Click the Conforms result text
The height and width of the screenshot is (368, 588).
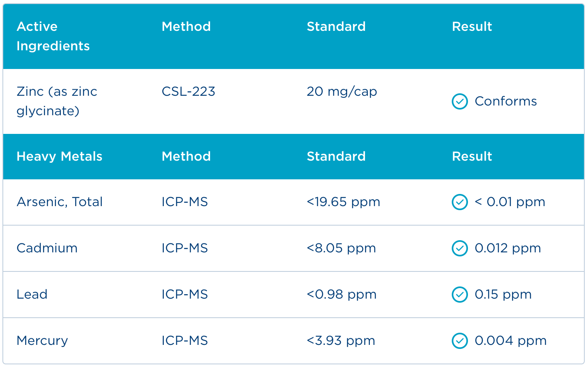tap(505, 101)
